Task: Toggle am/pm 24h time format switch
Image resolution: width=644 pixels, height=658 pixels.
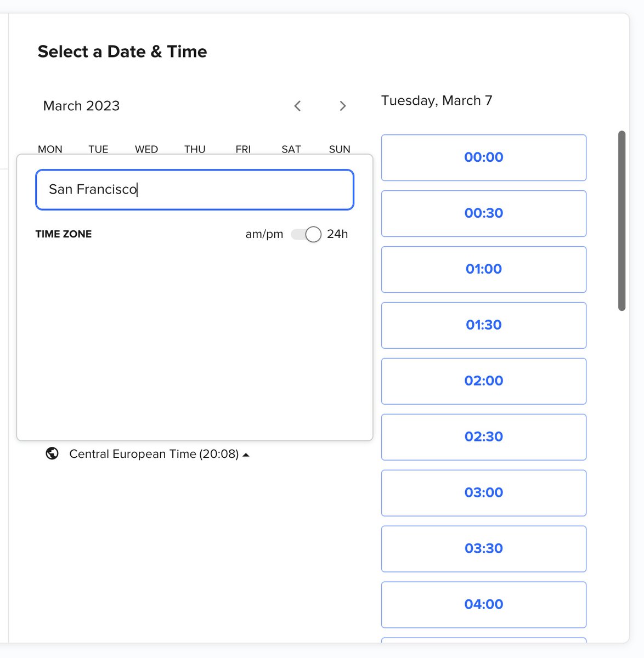Action: tap(306, 234)
